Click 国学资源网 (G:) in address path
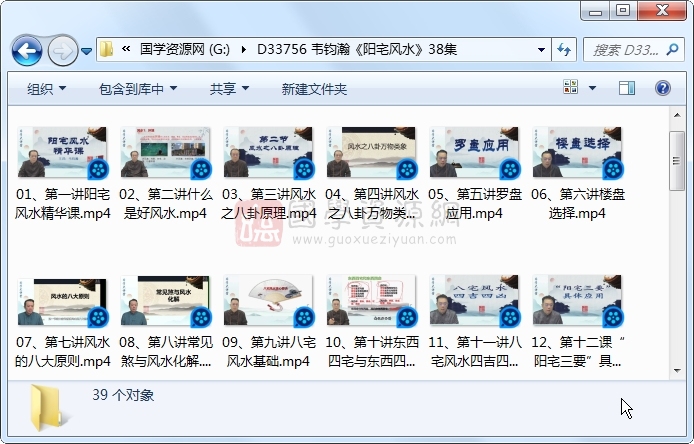Screen dimensions: 694x444 coord(185,49)
